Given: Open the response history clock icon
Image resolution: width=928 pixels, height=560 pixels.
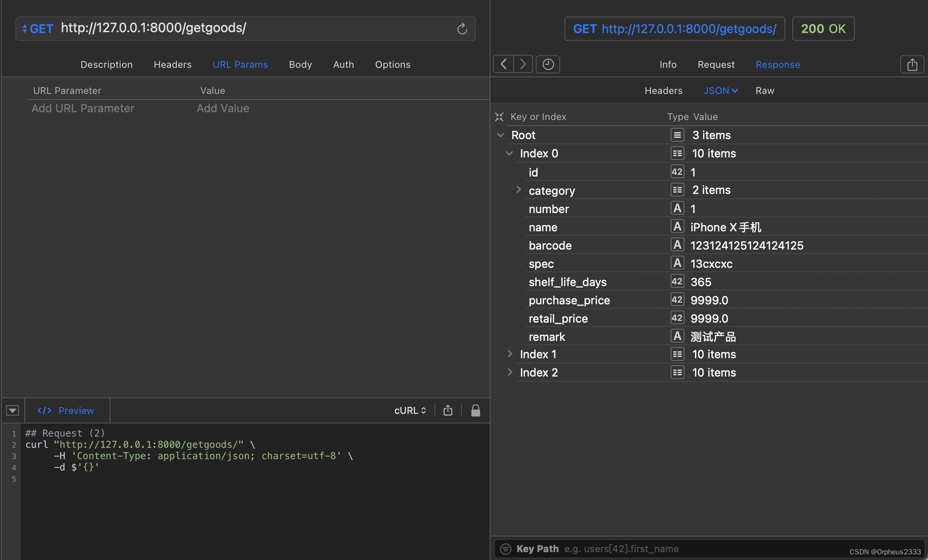Looking at the screenshot, I should [x=548, y=64].
